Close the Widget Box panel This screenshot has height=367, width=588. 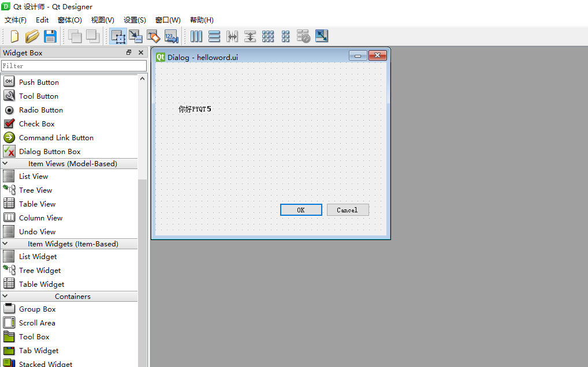(141, 53)
